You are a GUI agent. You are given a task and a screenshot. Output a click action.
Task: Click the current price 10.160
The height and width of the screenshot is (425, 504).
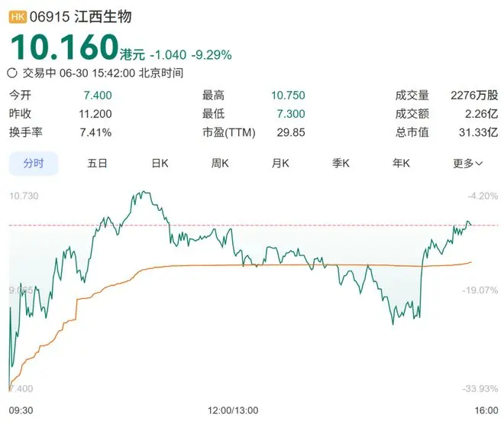65,47
